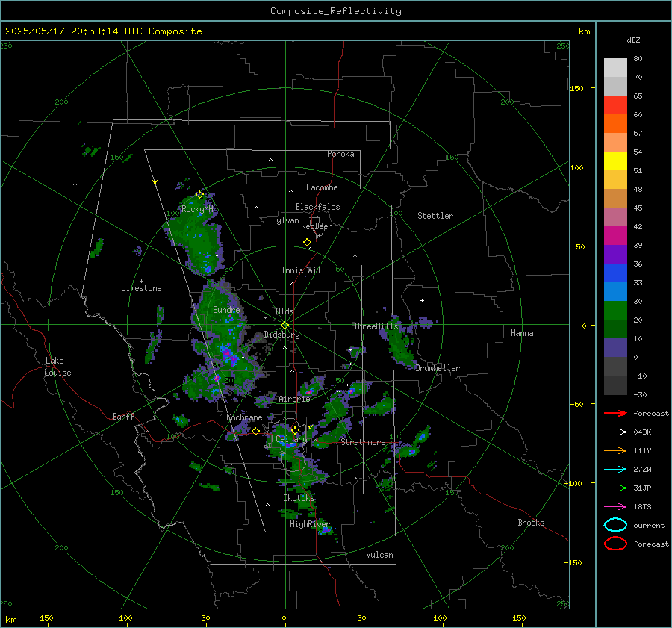The image size is (672, 628).
Task: Select the magenta 42 dBZ legend swatch
Action: tap(615, 236)
